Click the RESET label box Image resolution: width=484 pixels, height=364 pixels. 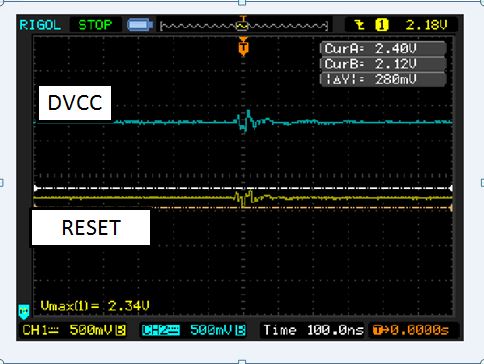point(91,228)
